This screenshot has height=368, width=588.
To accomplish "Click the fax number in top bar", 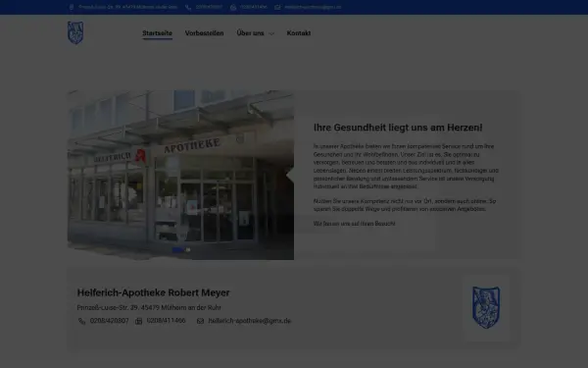I will pos(254,7).
